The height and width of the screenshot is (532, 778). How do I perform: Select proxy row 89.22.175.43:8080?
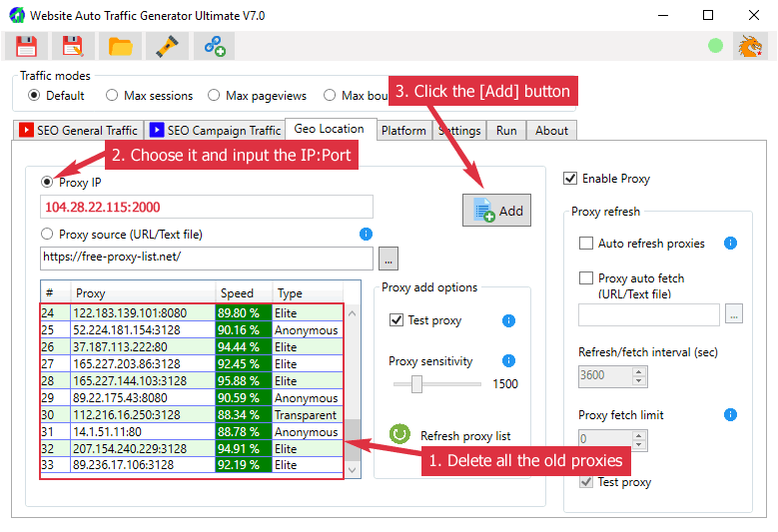tap(192, 397)
